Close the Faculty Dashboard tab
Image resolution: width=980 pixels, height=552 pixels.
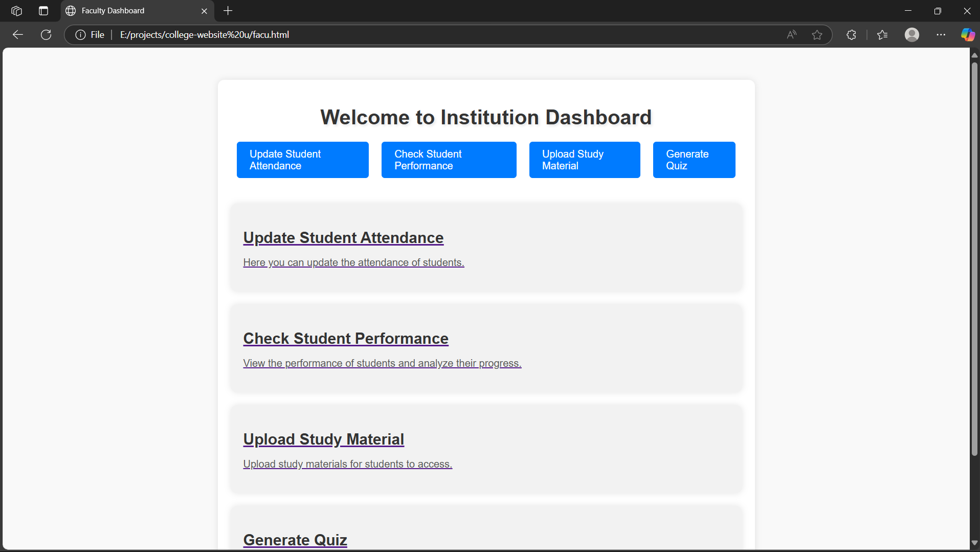tap(204, 11)
